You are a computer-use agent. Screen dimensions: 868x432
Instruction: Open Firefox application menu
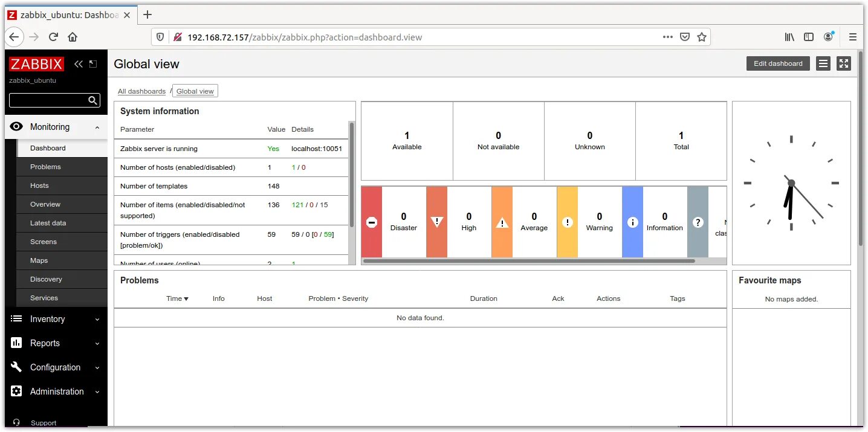click(x=853, y=37)
